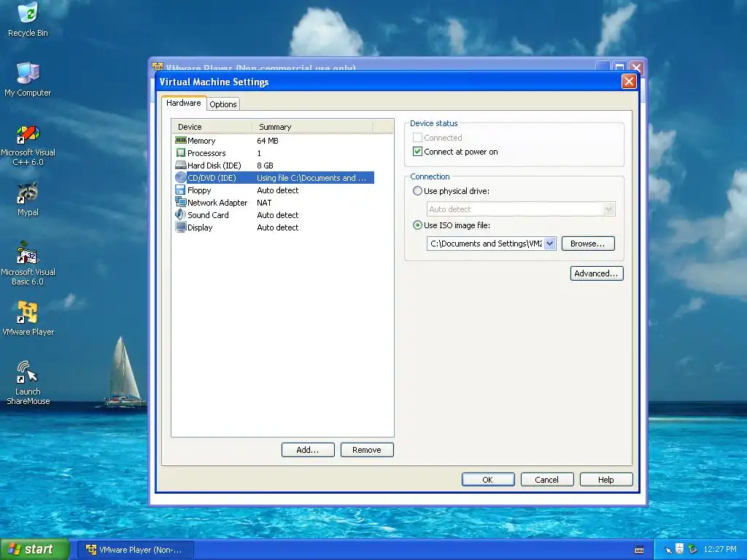Switch to the Options tab
This screenshot has height=560, width=747.
[223, 104]
